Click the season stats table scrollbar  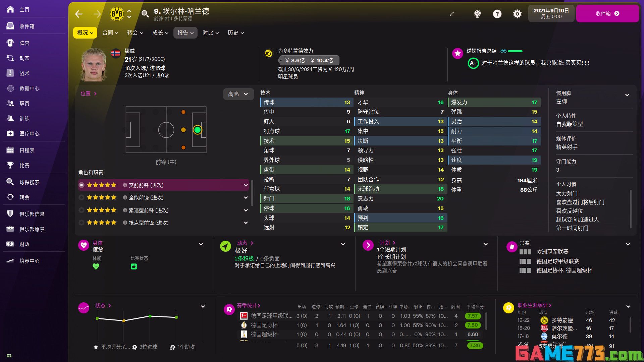(486, 320)
